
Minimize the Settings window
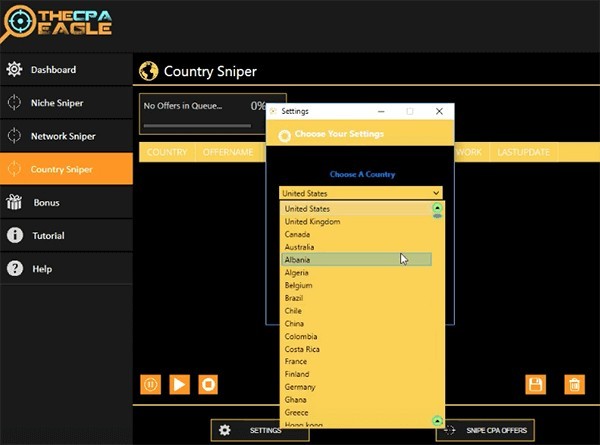coord(381,111)
